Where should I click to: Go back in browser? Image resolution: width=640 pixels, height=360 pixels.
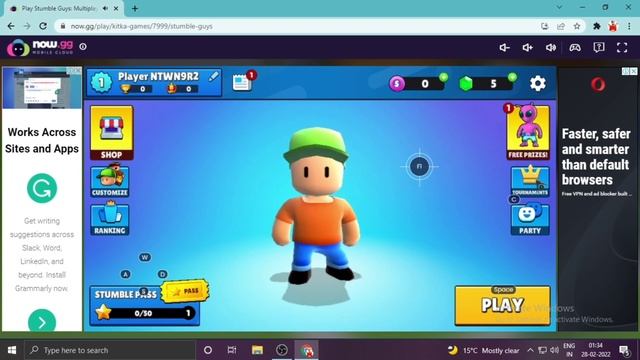tap(11, 26)
